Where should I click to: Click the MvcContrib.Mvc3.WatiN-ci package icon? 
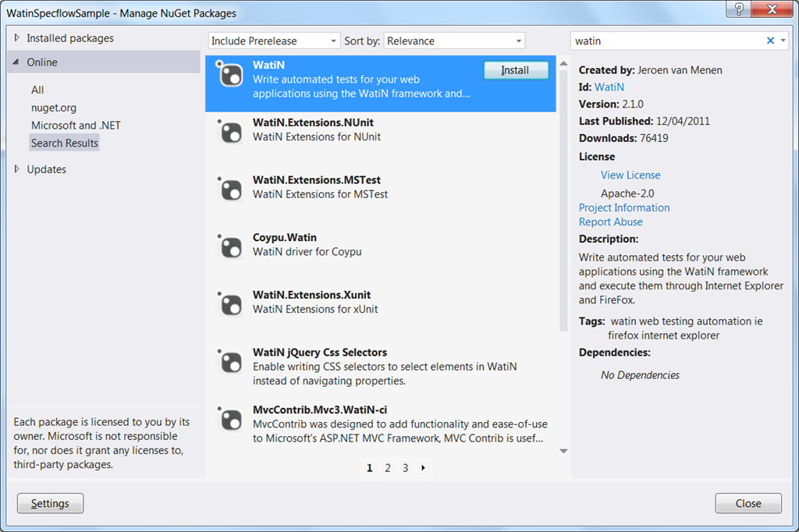point(230,420)
